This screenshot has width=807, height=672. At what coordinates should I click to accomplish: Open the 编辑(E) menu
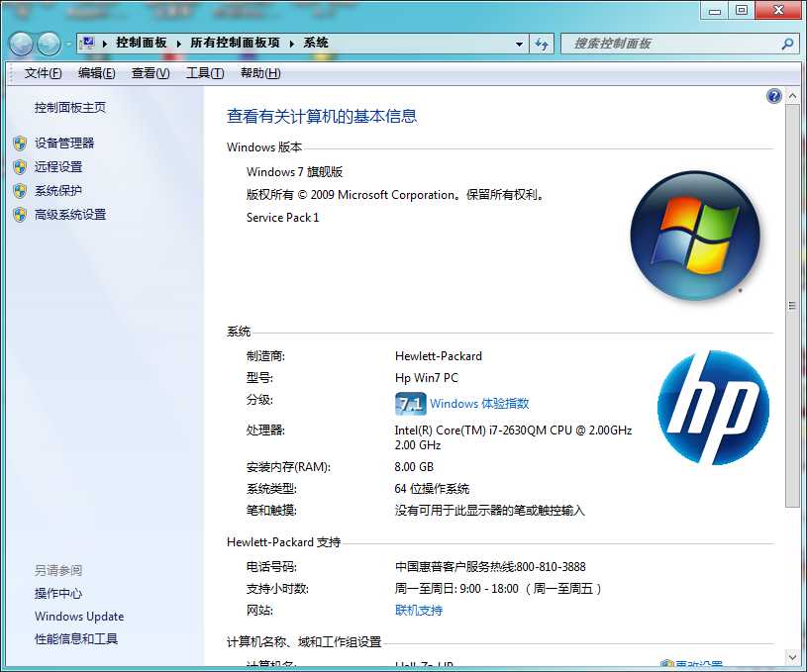coord(97,73)
